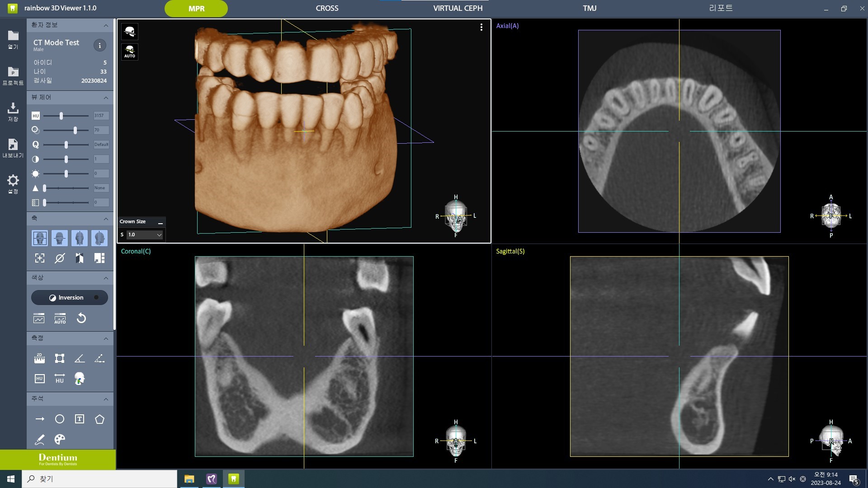Collapse the 환자 정보 panel
The width and height of the screenshot is (868, 488).
tap(105, 25)
